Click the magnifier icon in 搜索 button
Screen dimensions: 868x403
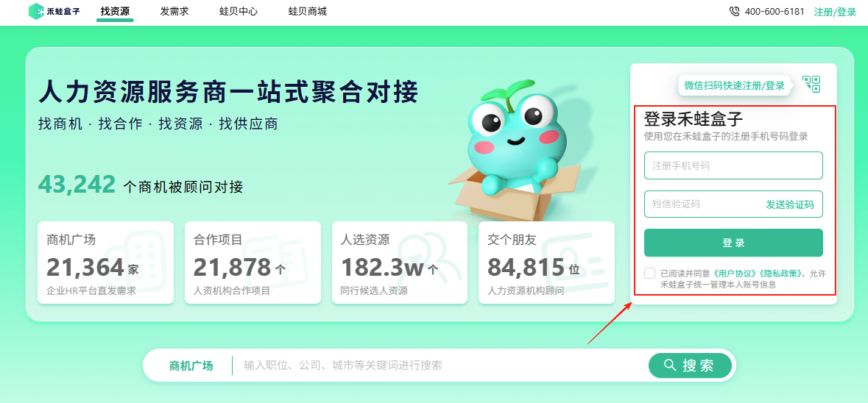(670, 365)
